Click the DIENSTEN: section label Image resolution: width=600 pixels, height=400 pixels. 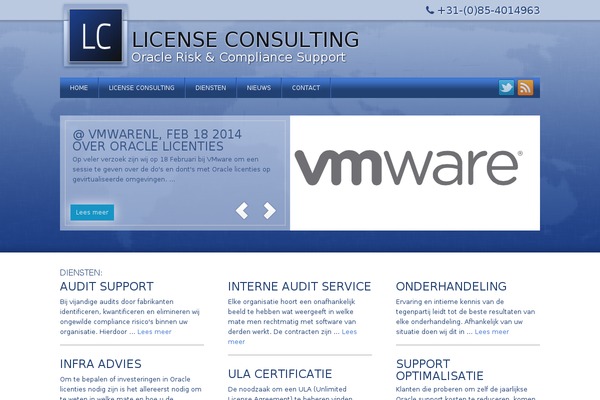tap(81, 273)
